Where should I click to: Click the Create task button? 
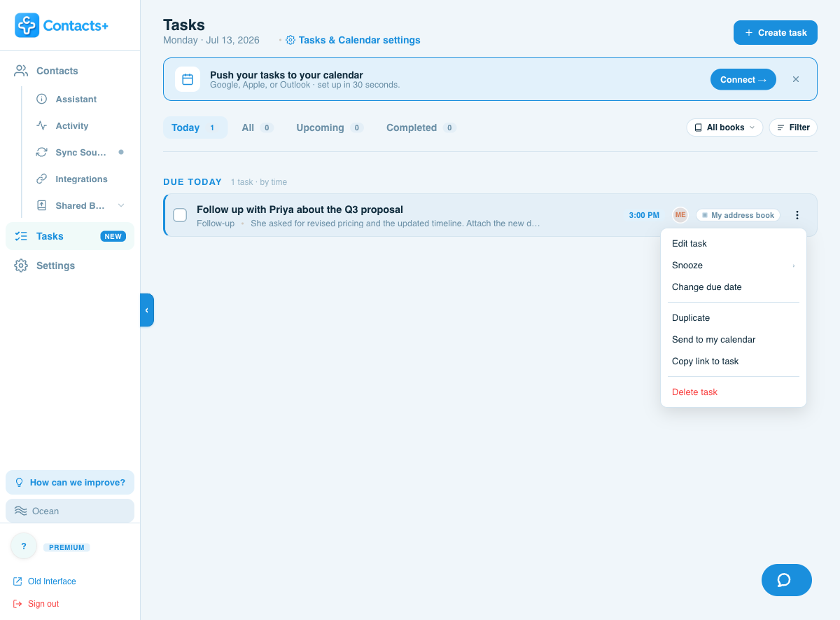click(x=776, y=32)
